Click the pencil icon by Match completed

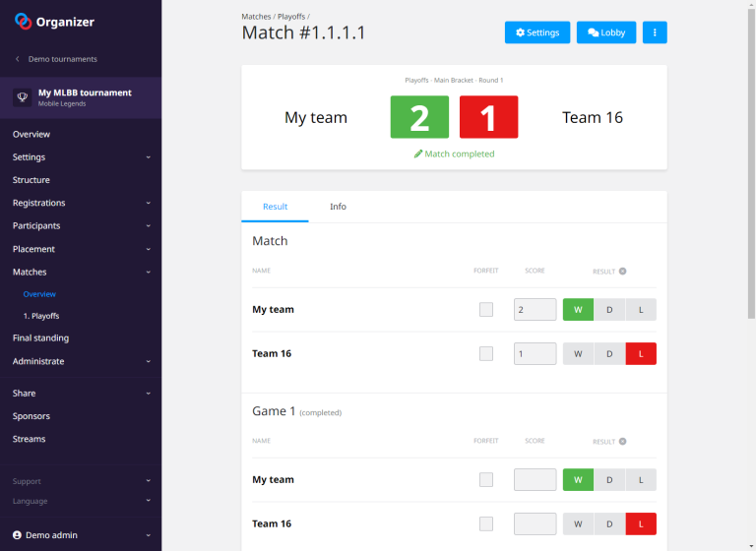418,154
